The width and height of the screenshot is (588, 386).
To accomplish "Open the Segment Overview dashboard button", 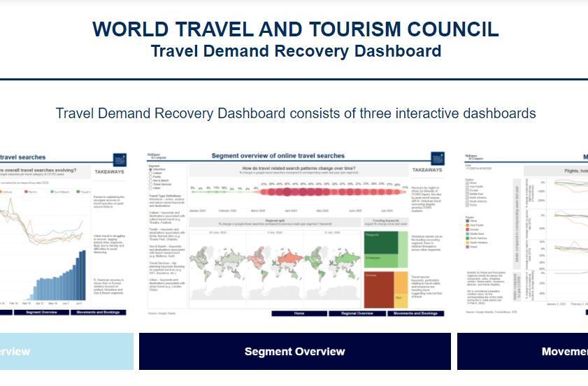I will point(295,352).
